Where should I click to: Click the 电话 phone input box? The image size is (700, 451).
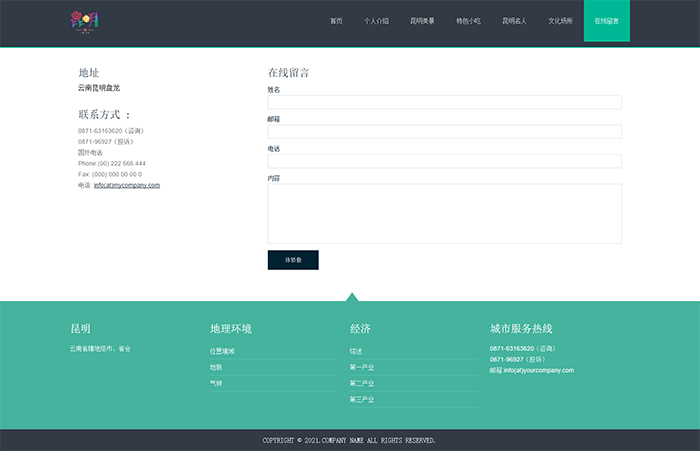click(444, 161)
